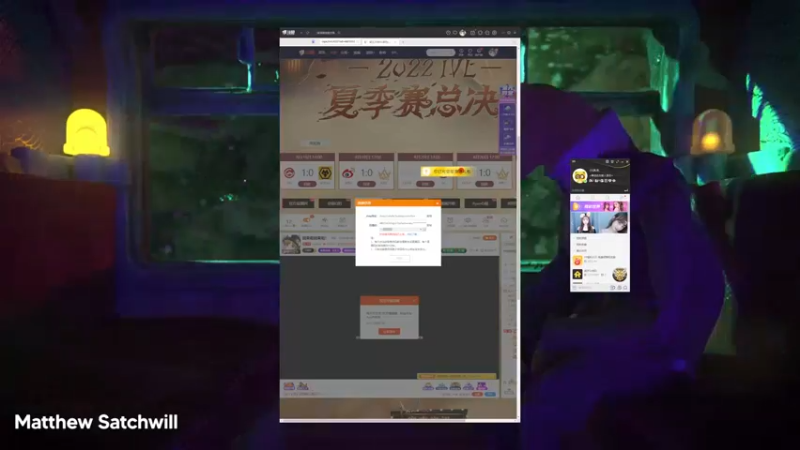Select the first tab icon in the chat window
The width and height of the screenshot is (800, 450).
pos(578,197)
